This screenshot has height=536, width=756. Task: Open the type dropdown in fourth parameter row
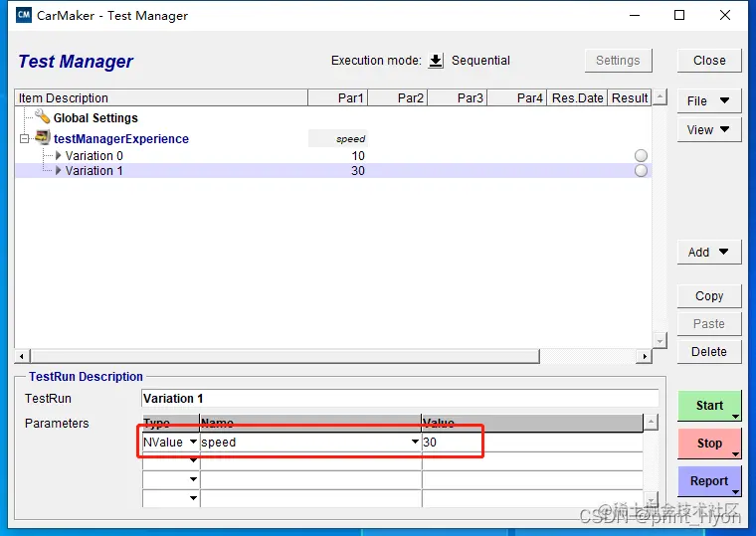(x=193, y=498)
